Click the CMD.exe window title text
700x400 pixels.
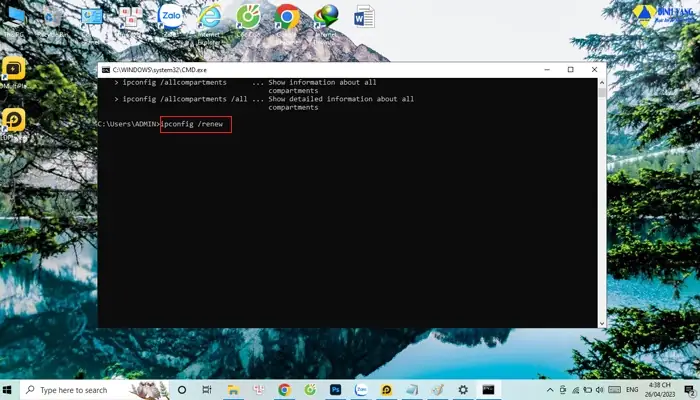[x=160, y=70]
